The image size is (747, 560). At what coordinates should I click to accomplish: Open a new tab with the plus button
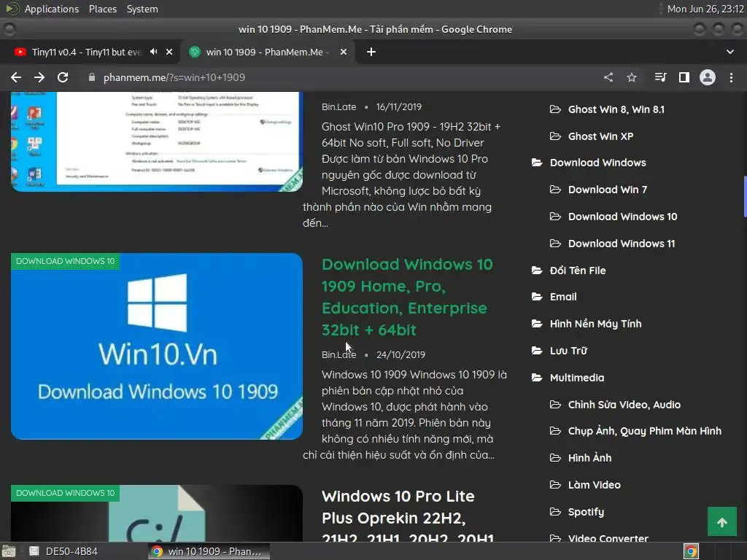coord(371,52)
